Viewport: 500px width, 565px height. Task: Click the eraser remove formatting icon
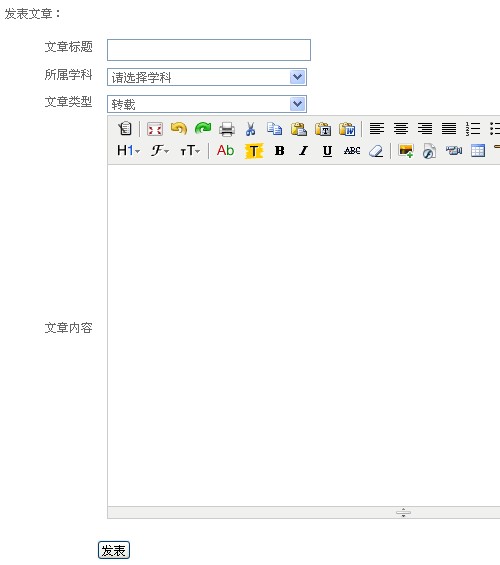click(x=376, y=151)
